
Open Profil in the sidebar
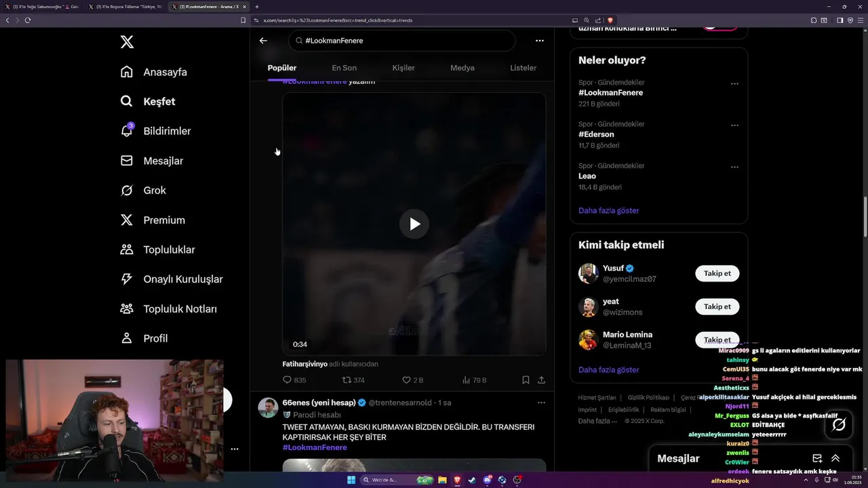click(x=144, y=338)
